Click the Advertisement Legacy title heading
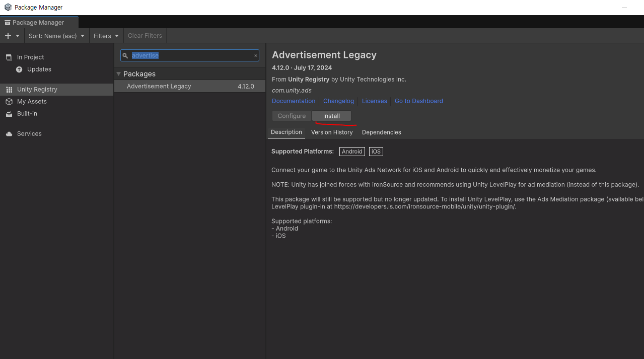Image resolution: width=644 pixels, height=359 pixels. pyautogui.click(x=324, y=55)
